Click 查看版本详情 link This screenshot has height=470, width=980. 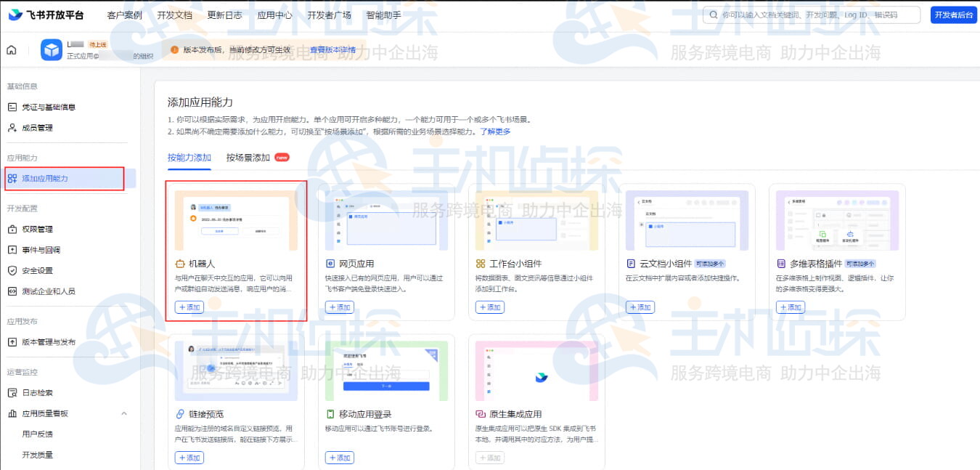click(332, 50)
